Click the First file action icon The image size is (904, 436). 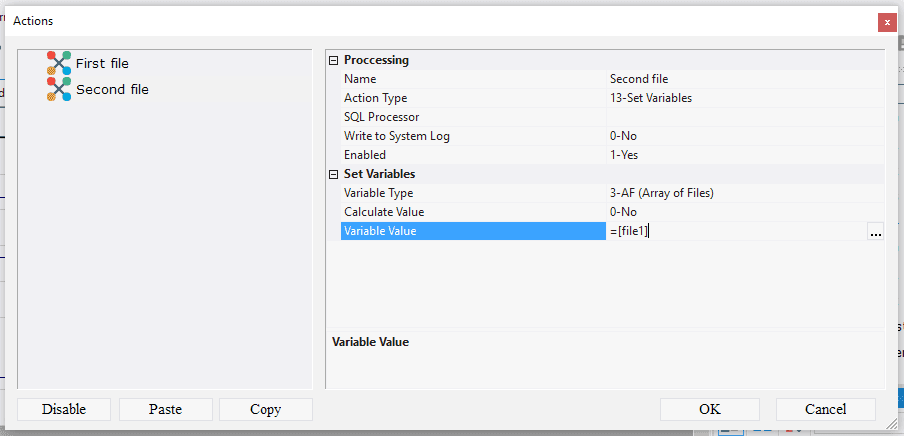59,64
